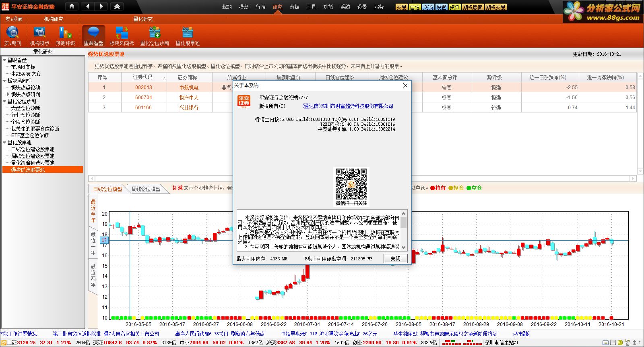
Task: Select the 最近两年 vertical tab
Action: 93,276
